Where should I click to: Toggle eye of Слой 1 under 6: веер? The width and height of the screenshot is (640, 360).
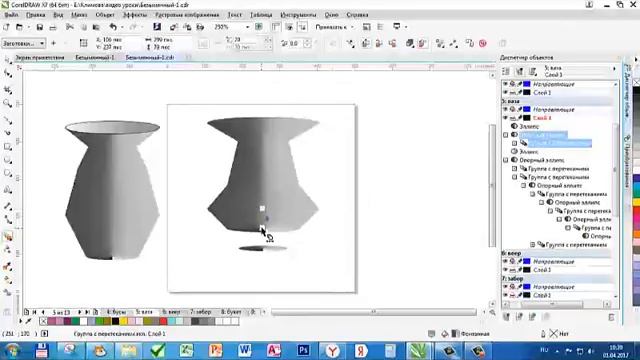click(506, 270)
